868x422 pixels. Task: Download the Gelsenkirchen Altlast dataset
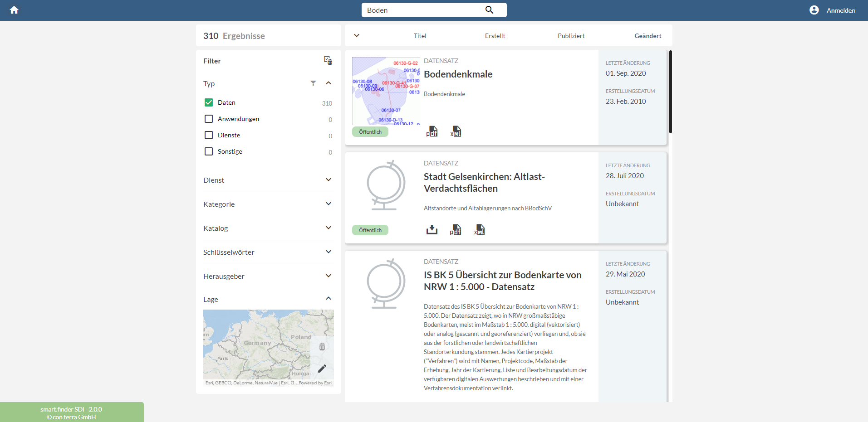[432, 230]
